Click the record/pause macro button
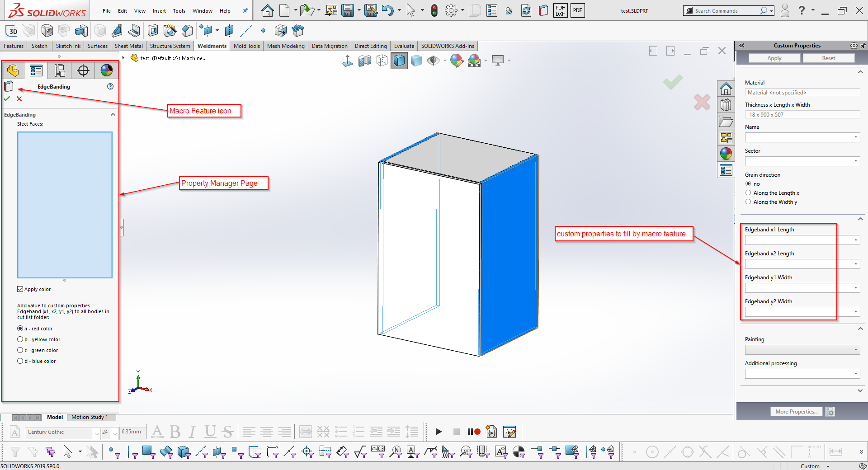This screenshot has width=868, height=470. [474, 432]
